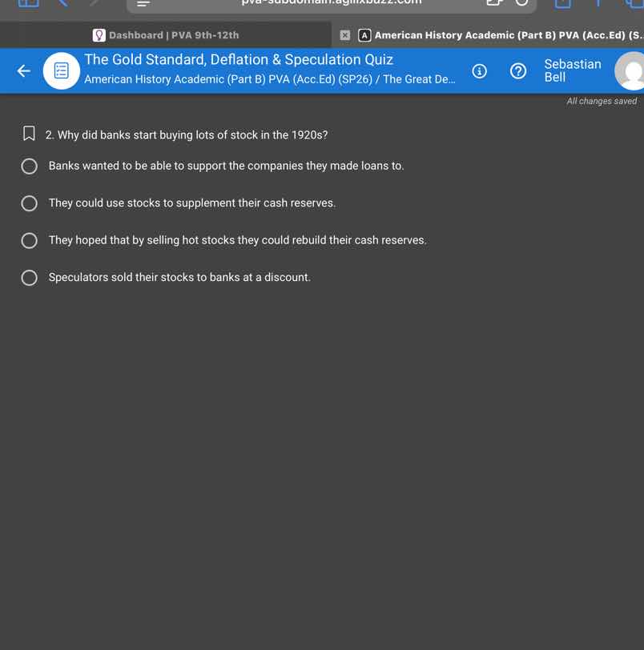
Task: Switch to Dashboard | PVA 9th-12th tab
Action: (x=166, y=35)
